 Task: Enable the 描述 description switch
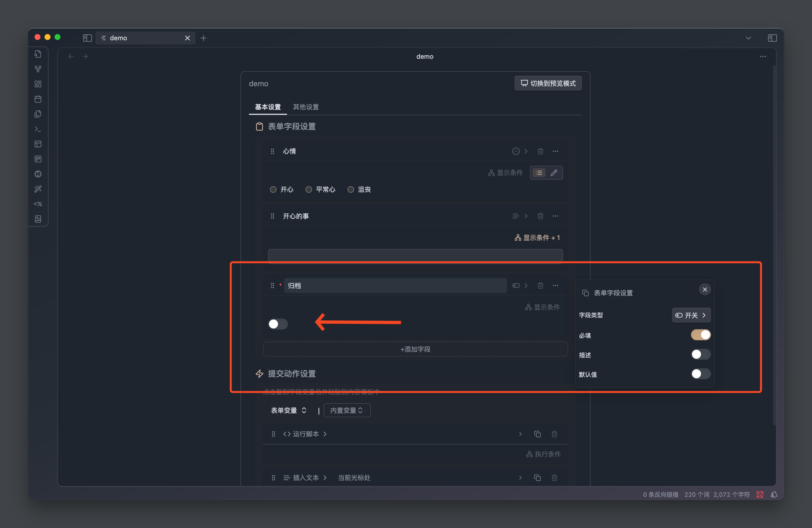click(700, 354)
